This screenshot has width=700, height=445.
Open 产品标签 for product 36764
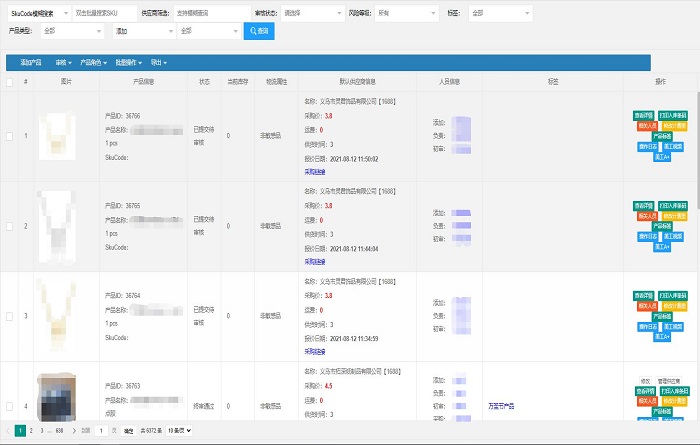tap(662, 316)
